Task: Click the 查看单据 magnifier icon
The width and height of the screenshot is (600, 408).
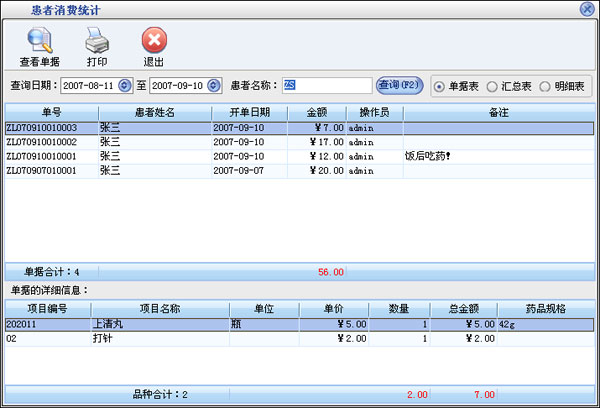Action: click(39, 41)
